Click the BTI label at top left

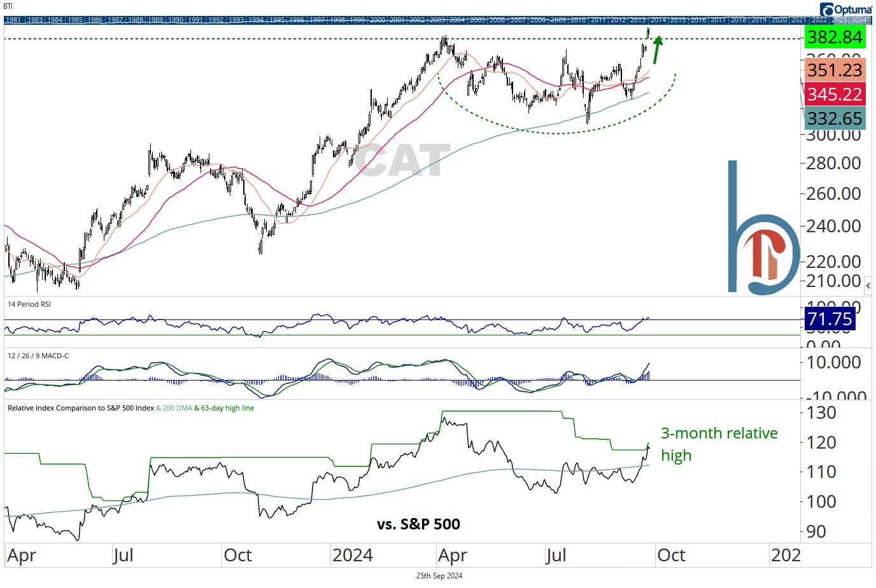pyautogui.click(x=8, y=6)
